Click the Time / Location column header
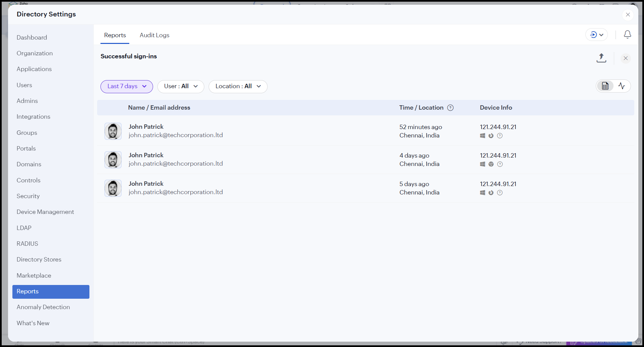Image resolution: width=644 pixels, height=347 pixels. 421,108
